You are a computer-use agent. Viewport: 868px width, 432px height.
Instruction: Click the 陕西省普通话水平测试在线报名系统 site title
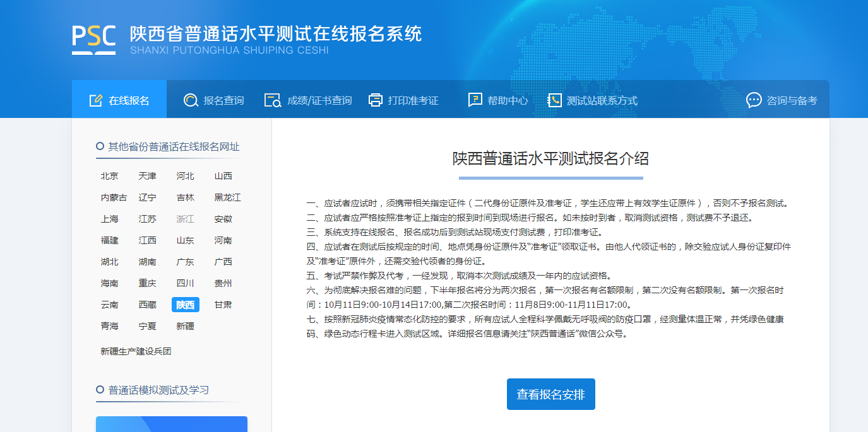pyautogui.click(x=275, y=33)
